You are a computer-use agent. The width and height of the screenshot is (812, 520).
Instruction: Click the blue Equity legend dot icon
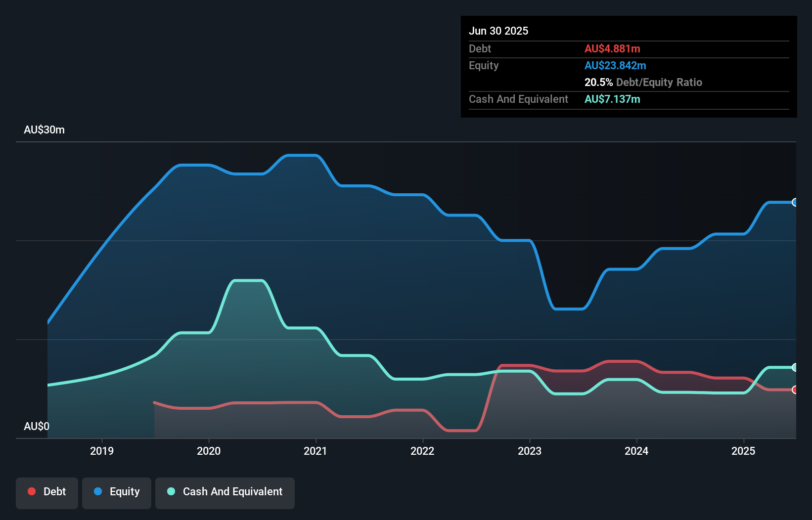coord(97,491)
